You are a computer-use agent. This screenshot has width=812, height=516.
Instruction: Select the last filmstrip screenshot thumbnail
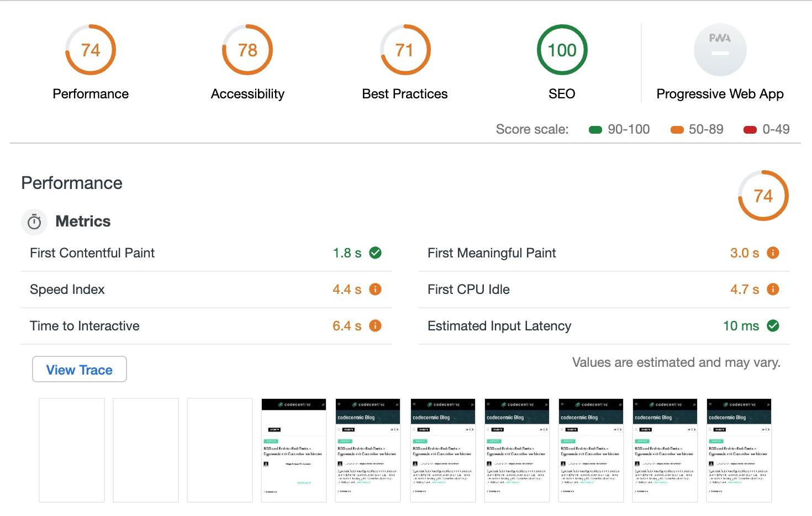(x=739, y=450)
